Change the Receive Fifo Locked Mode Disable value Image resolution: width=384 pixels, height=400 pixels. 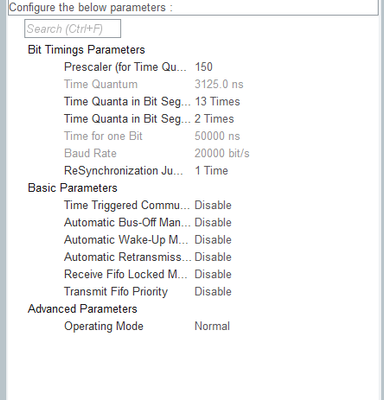click(213, 274)
